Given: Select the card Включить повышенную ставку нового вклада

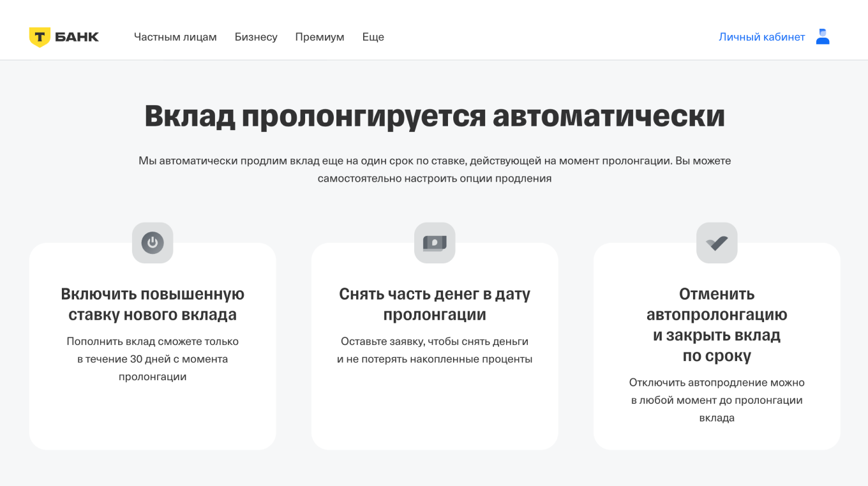Looking at the screenshot, I should click(153, 344).
